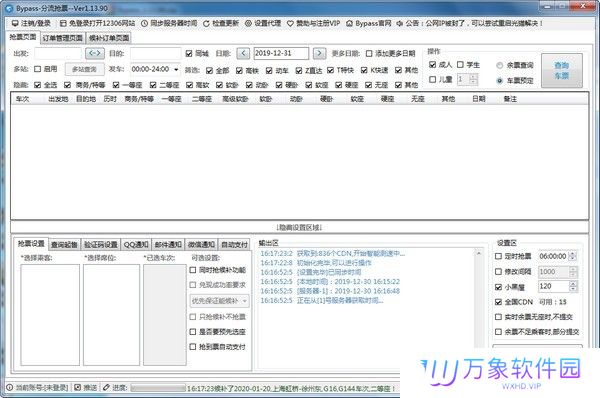The width and height of the screenshot is (600, 398).
Task: Toggle 小黑屋 checkbox
Action: (498, 287)
